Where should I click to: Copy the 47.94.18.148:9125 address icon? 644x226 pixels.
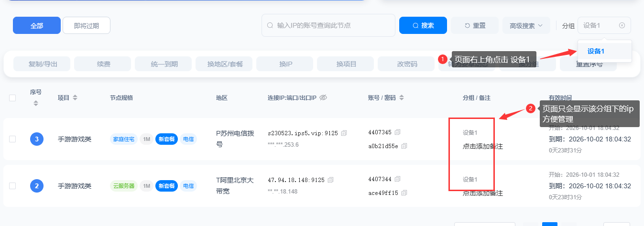(x=330, y=180)
